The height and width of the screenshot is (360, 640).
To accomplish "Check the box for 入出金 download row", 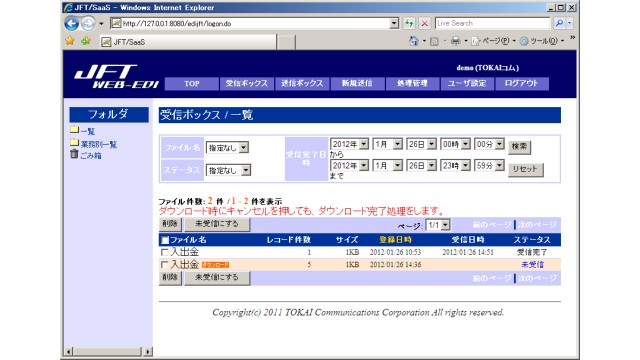I will click(x=164, y=264).
